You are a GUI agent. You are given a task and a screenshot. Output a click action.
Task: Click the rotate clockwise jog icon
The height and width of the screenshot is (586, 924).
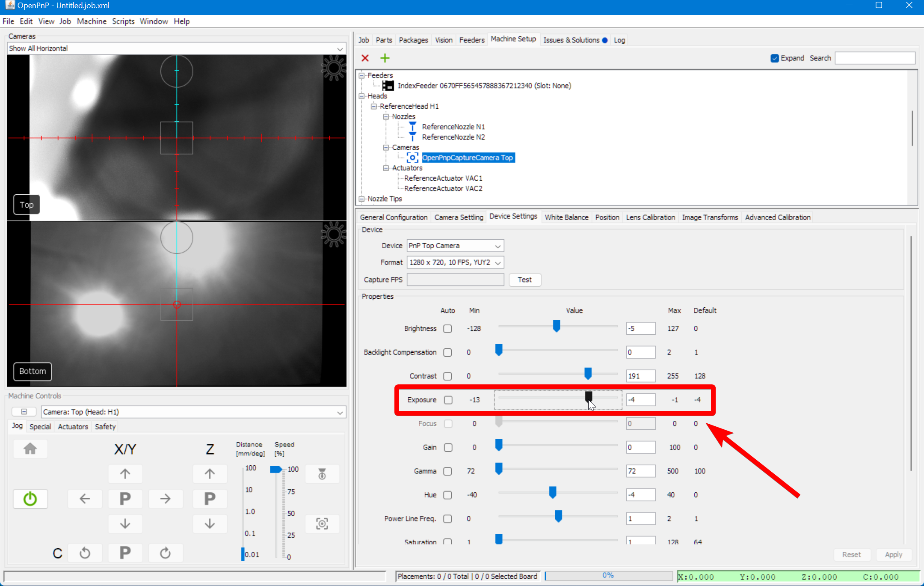click(166, 553)
